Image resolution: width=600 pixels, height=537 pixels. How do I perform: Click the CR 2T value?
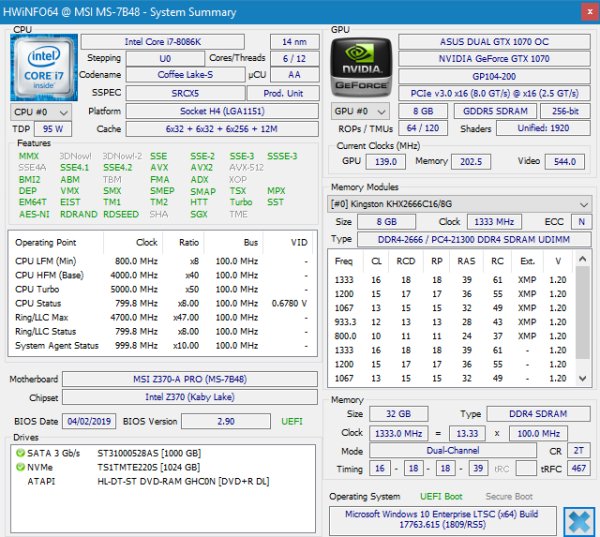pos(578,450)
